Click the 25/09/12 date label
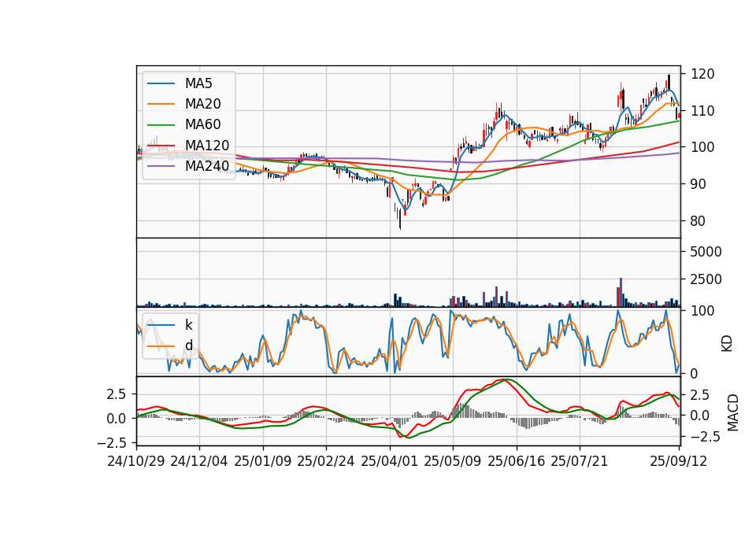This screenshot has height=543, width=756. point(679,461)
